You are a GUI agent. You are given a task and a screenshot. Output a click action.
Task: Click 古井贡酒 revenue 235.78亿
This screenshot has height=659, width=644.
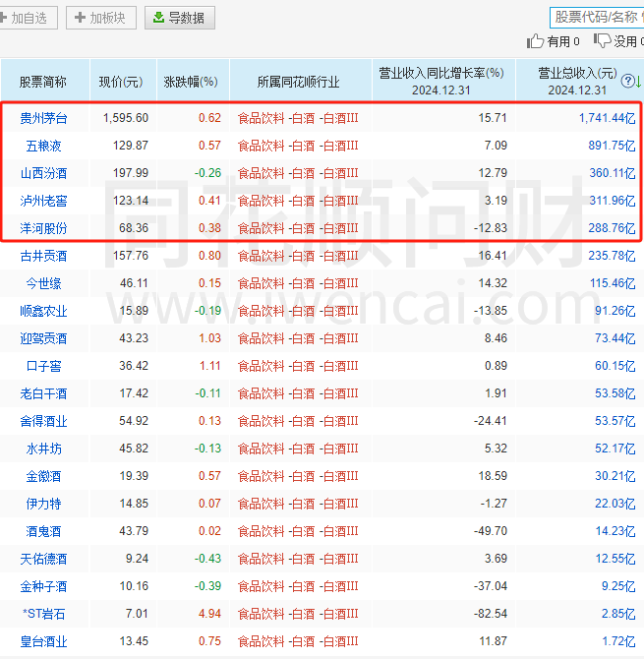pyautogui.click(x=613, y=256)
